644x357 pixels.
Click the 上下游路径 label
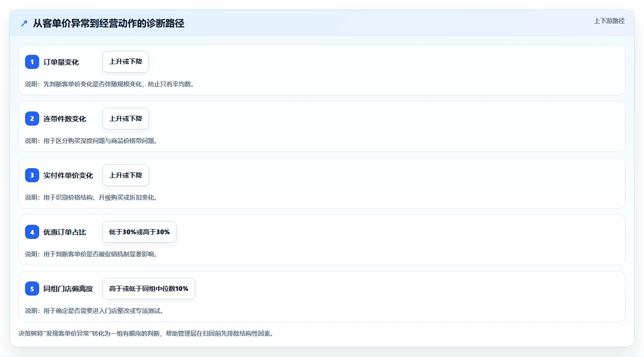tap(609, 21)
